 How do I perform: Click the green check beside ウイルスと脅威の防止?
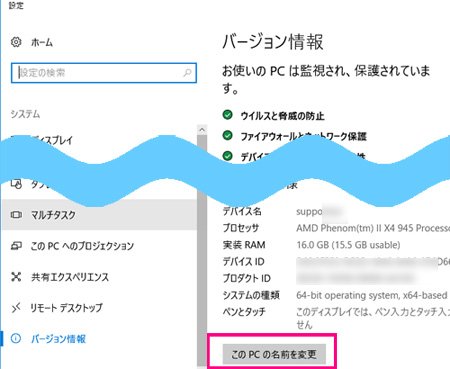[x=227, y=115]
